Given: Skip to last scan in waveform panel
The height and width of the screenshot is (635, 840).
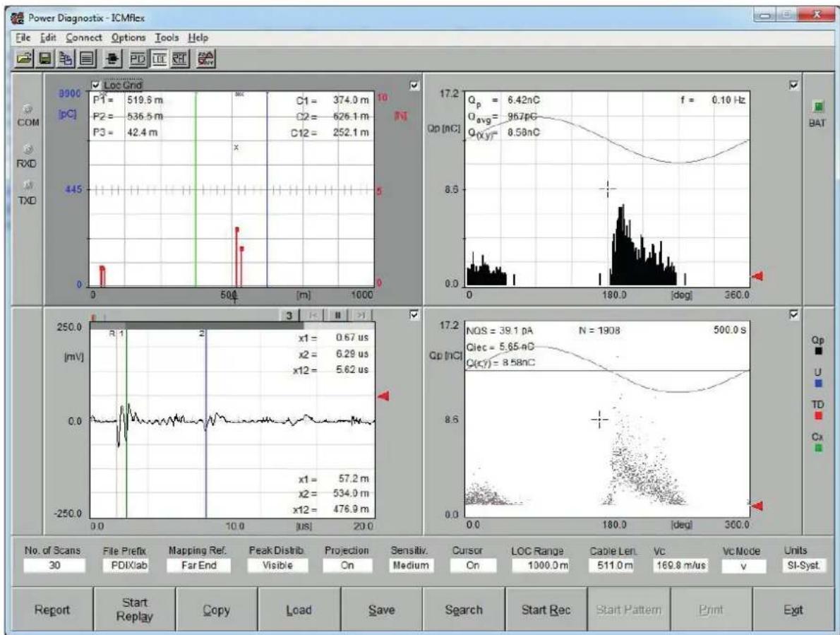Looking at the screenshot, I should (361, 315).
